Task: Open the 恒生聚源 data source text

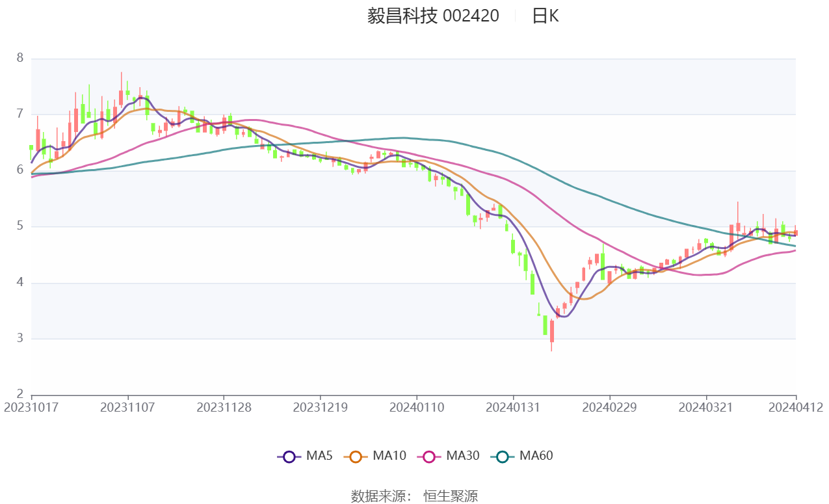Action: (x=451, y=496)
